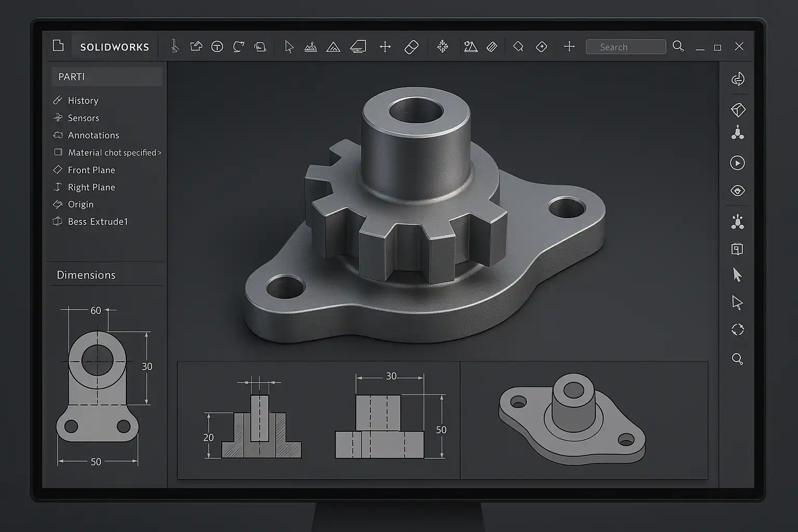Select History in the feature tree
The height and width of the screenshot is (532, 798).
point(83,100)
